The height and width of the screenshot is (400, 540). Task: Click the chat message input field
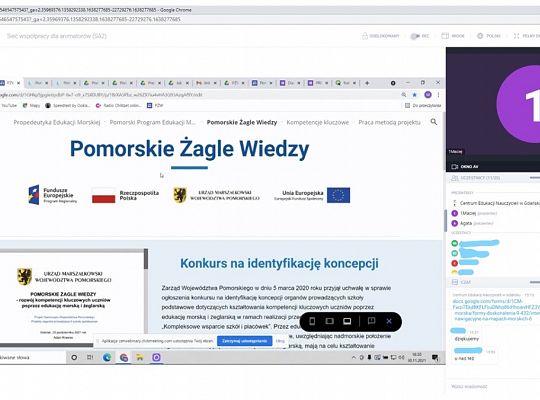[x=493, y=386]
